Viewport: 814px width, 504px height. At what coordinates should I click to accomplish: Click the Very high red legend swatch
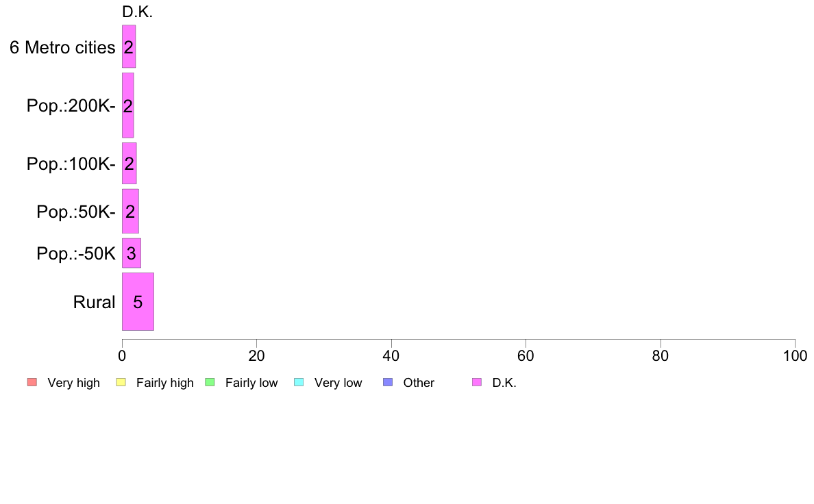coord(32,383)
